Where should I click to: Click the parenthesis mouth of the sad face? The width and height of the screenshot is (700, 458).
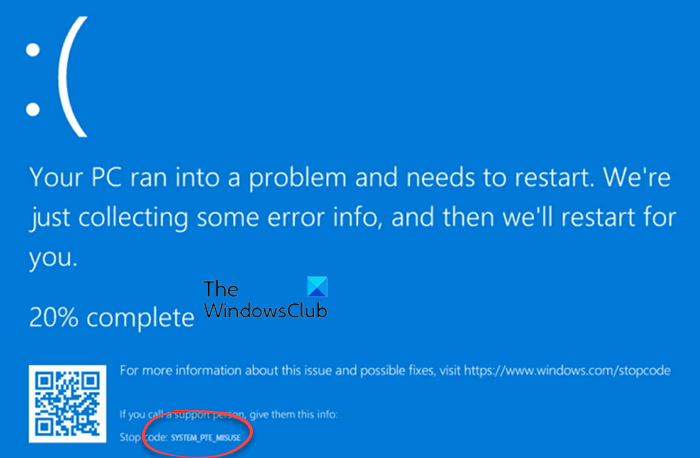click(73, 77)
